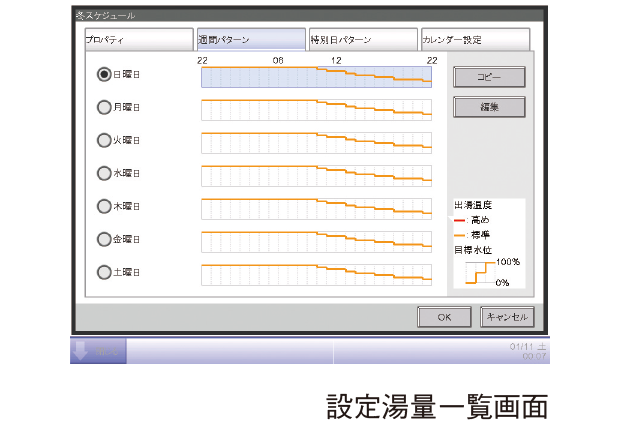This screenshot has width=620, height=426.
Task: Select the 金曜日 radio button
Action: [x=104, y=239]
